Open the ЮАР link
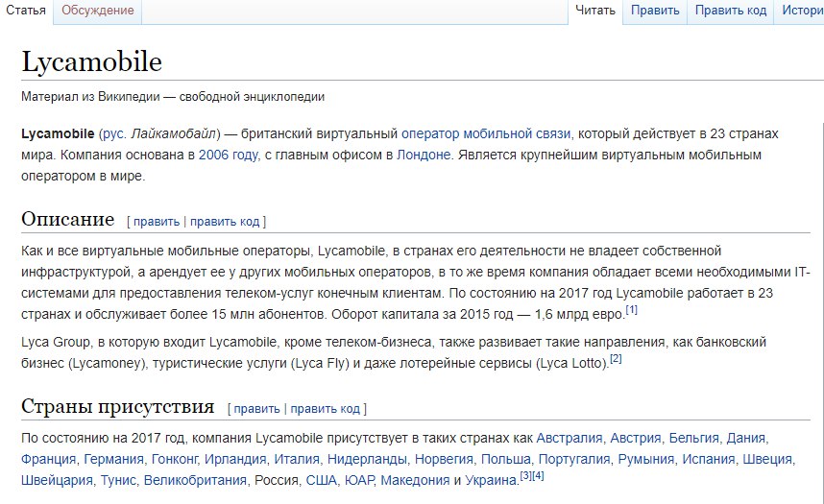 pos(359,480)
